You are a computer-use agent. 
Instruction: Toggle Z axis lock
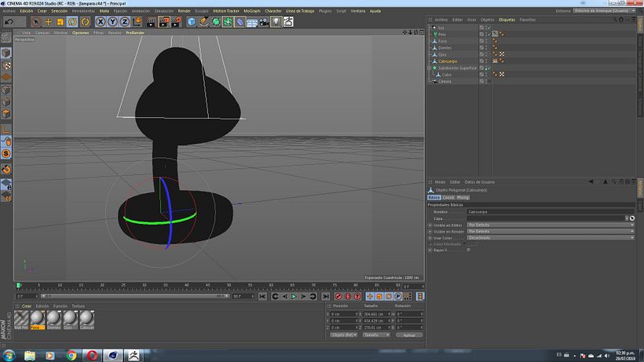point(124,22)
